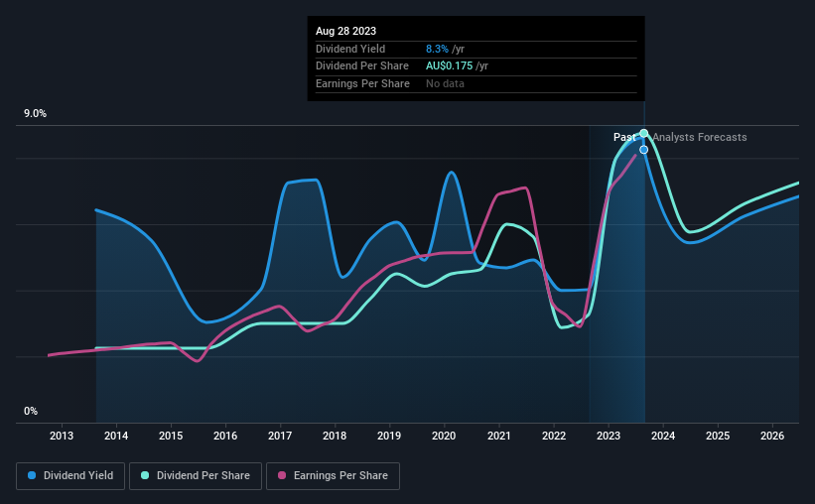Click the blue data point marker on yield line
Image resolution: width=815 pixels, height=504 pixels.
[x=643, y=150]
